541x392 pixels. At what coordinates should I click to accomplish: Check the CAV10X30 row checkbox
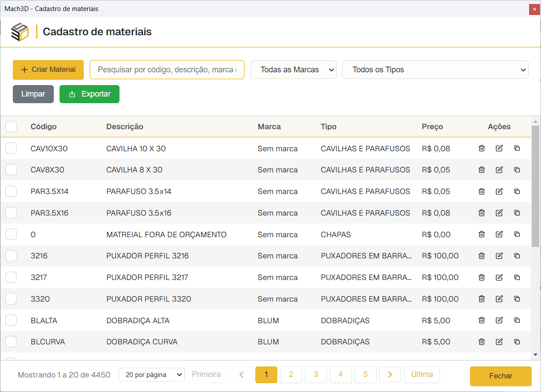tap(11, 149)
